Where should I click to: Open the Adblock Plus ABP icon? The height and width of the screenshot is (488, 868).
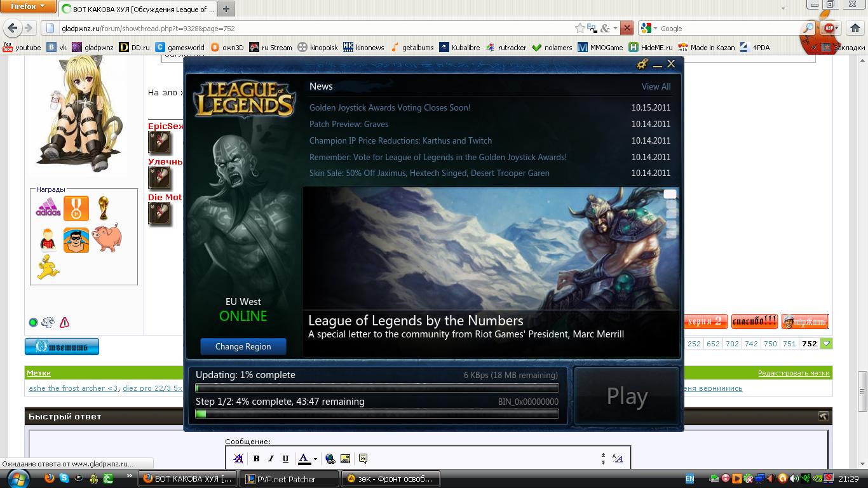[829, 28]
